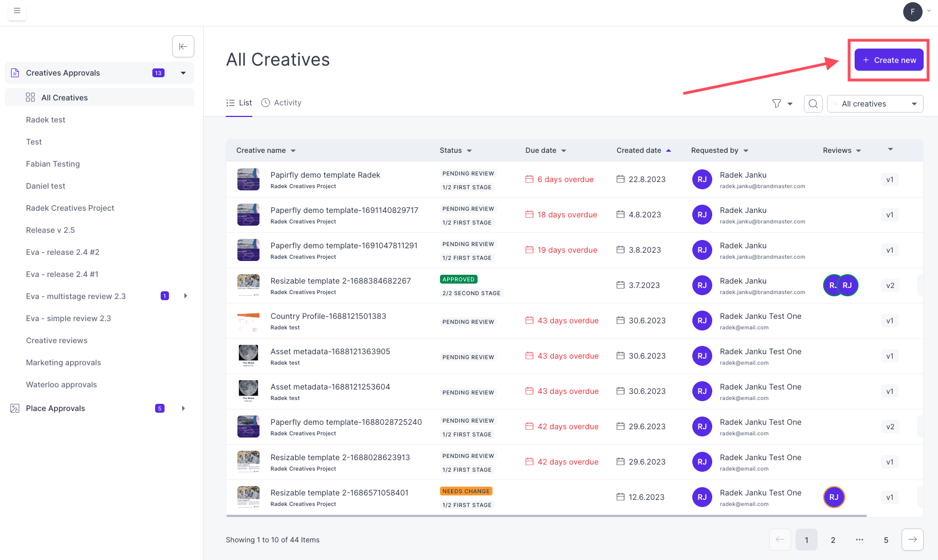The height and width of the screenshot is (560, 938).
Task: Click the red overdue calendar icon
Action: pos(529,179)
